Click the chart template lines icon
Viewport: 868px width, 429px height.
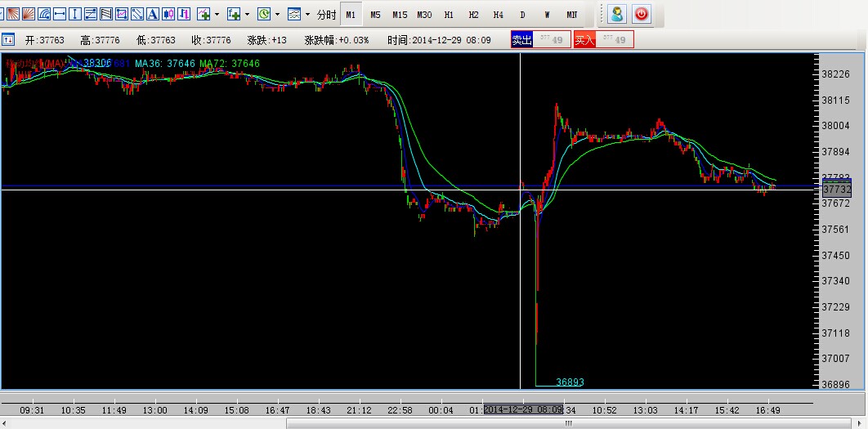coord(294,14)
